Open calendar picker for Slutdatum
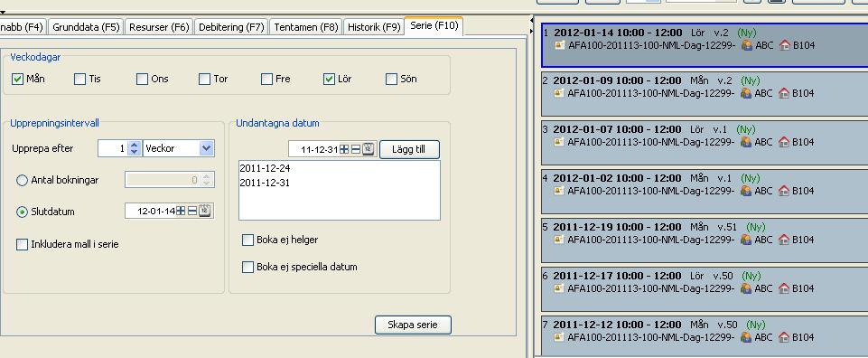The width and height of the screenshot is (868, 358). pos(205,211)
